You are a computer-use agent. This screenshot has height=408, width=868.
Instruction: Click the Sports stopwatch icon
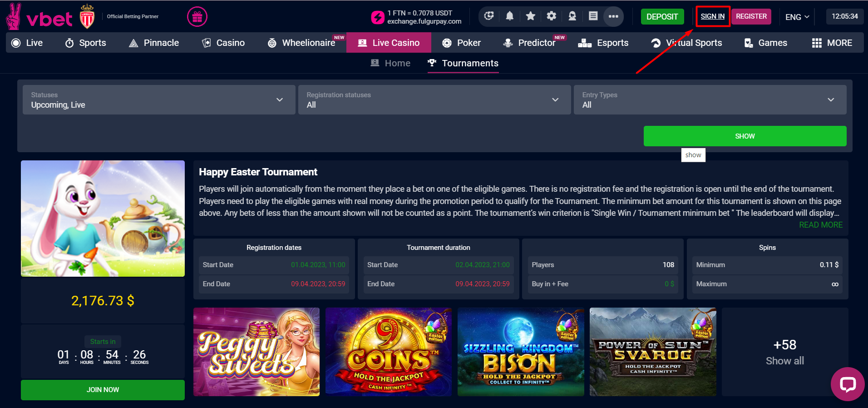[x=69, y=43]
